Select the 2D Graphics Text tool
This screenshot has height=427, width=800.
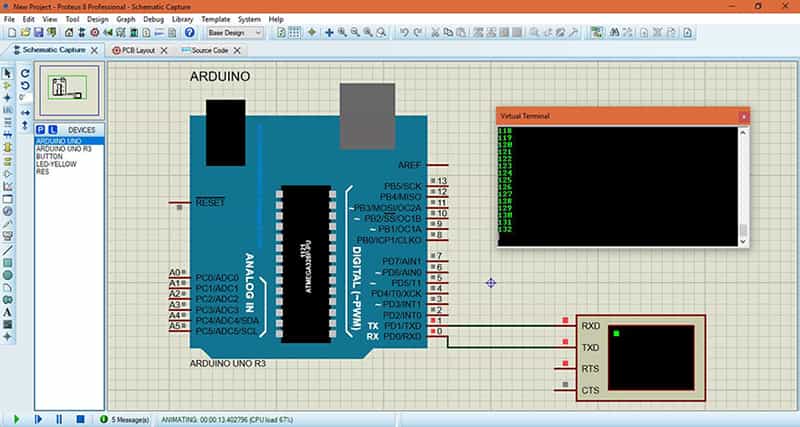[x=7, y=312]
